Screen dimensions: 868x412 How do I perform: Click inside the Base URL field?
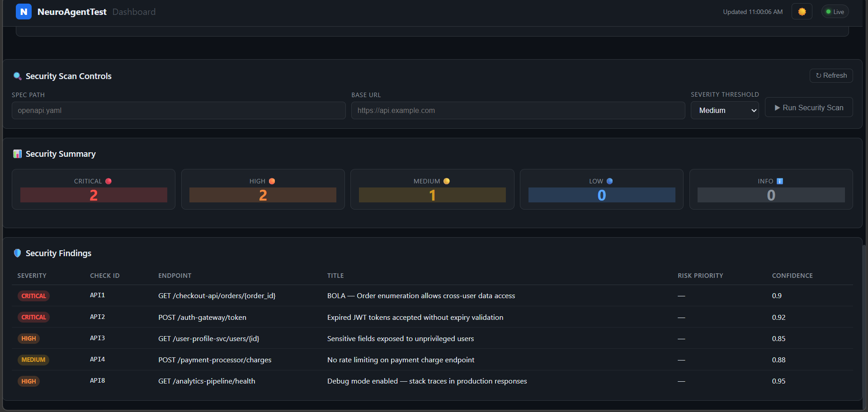tap(518, 110)
